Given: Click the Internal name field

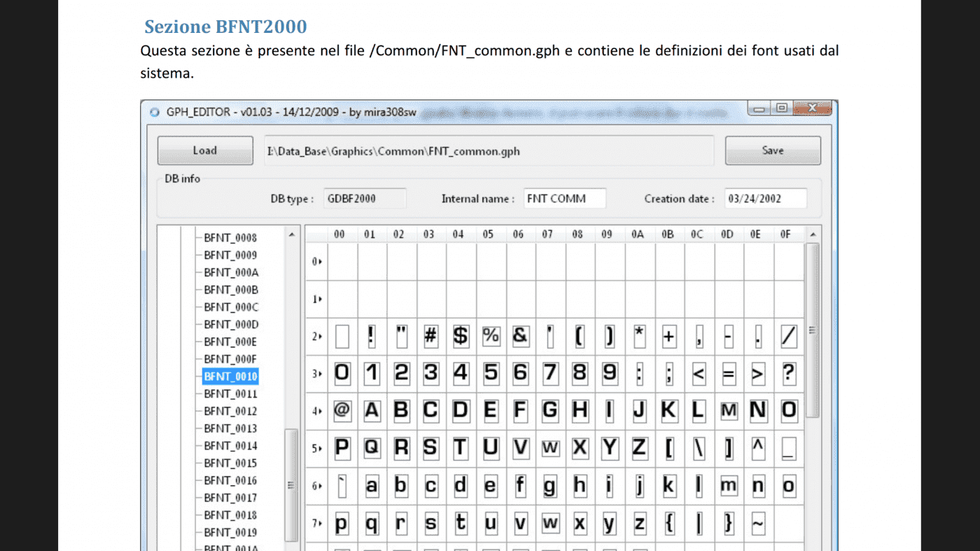Looking at the screenshot, I should pyautogui.click(x=565, y=199).
